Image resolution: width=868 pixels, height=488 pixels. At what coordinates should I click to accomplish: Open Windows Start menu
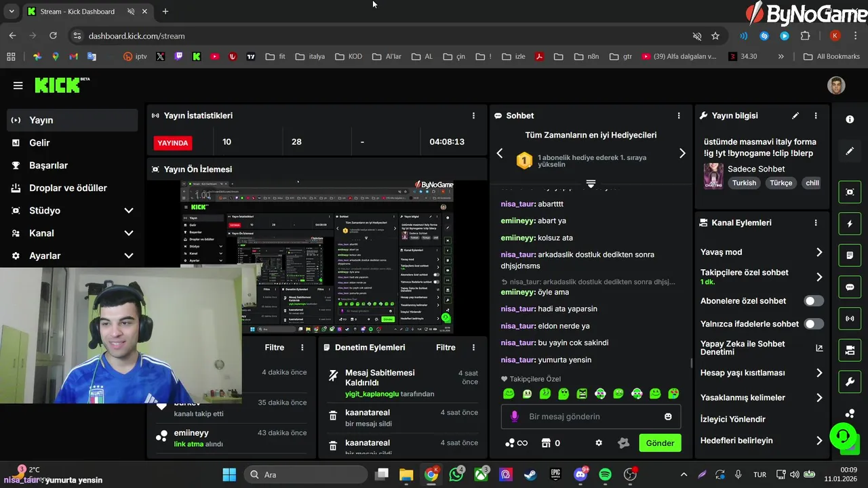click(229, 474)
